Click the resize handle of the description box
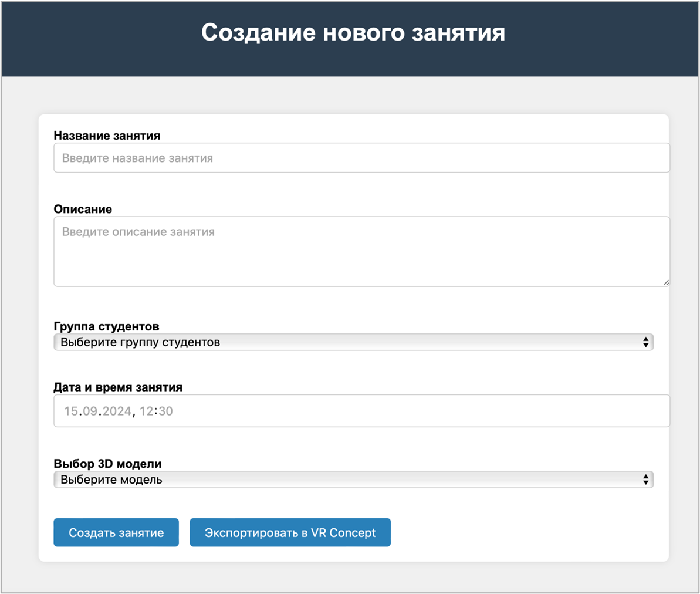 (667, 282)
